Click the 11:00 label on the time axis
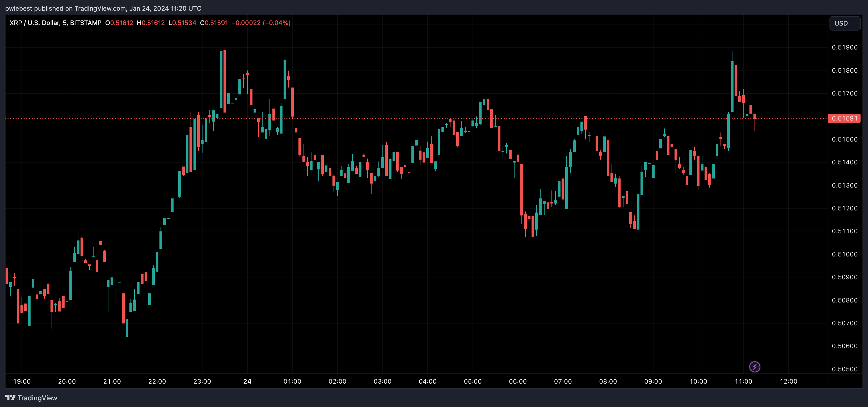This screenshot has height=407, width=868. [743, 381]
